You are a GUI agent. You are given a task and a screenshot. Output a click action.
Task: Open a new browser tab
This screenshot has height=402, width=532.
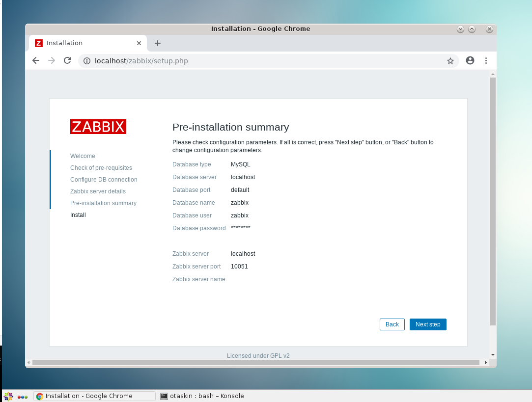(x=157, y=43)
